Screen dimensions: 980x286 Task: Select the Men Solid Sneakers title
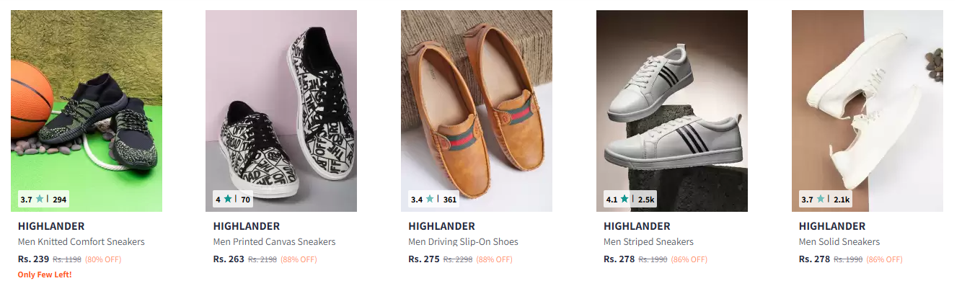pyautogui.click(x=839, y=242)
